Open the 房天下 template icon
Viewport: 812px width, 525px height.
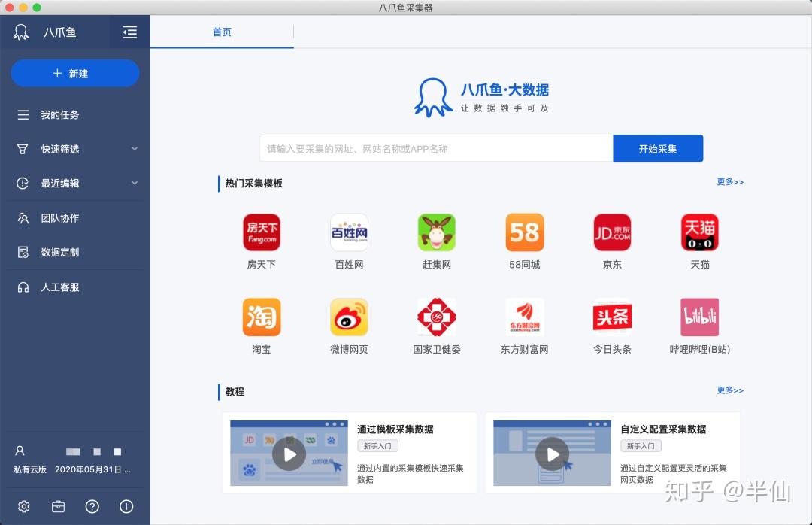pos(262,232)
